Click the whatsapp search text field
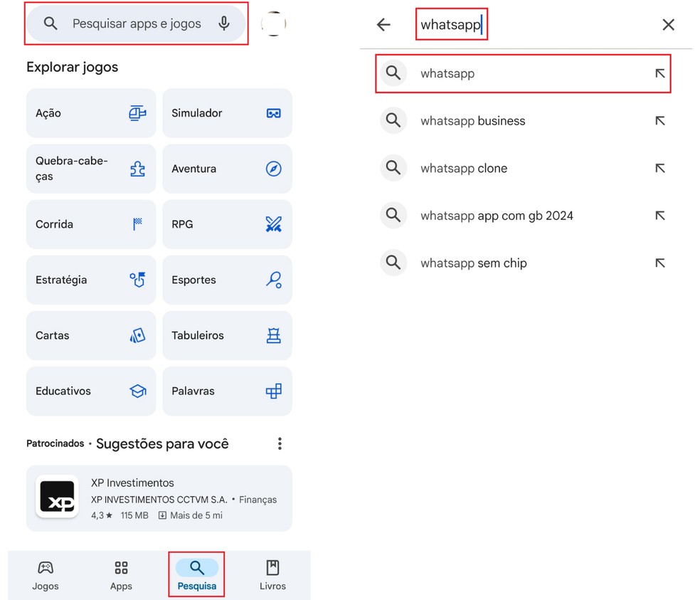Image resolution: width=700 pixels, height=600 pixels. point(451,25)
